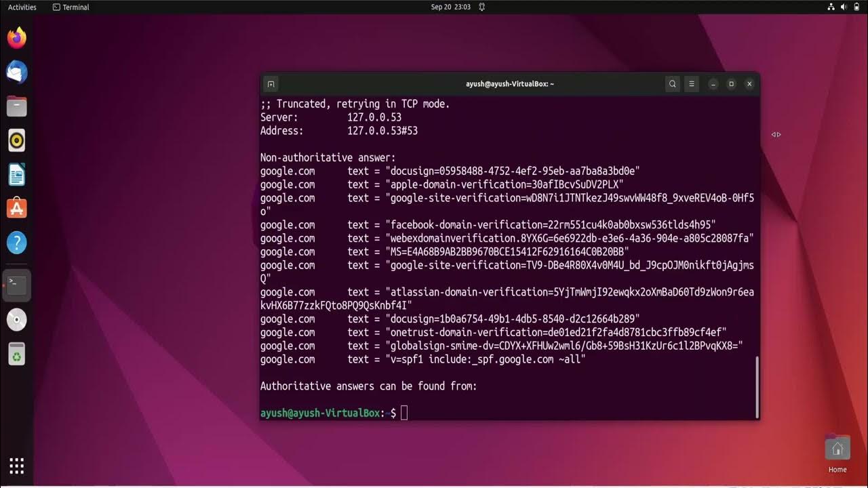Open the Trash in the dock

(x=17, y=354)
